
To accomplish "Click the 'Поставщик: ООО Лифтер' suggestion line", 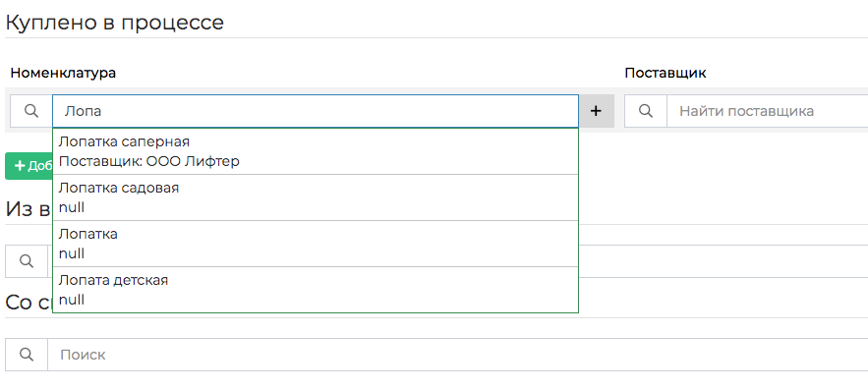I will coord(149,162).
